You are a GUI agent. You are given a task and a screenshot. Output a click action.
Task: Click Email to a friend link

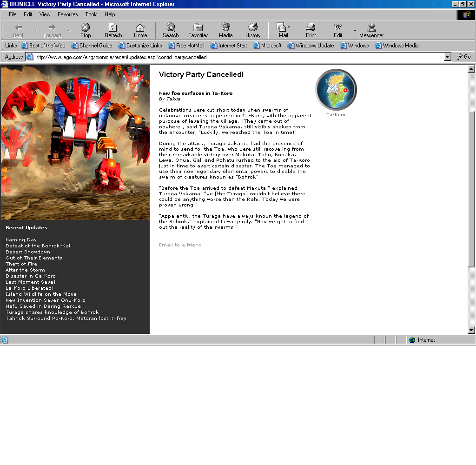pyautogui.click(x=180, y=245)
